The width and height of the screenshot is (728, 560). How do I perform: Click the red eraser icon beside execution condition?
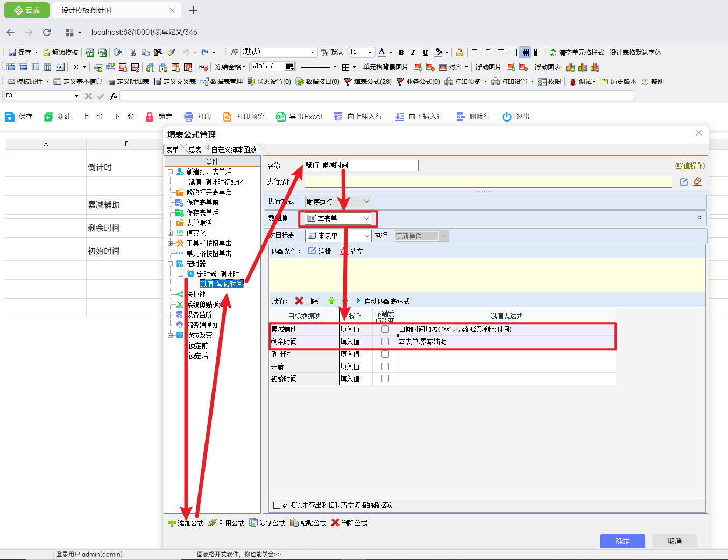(x=697, y=182)
